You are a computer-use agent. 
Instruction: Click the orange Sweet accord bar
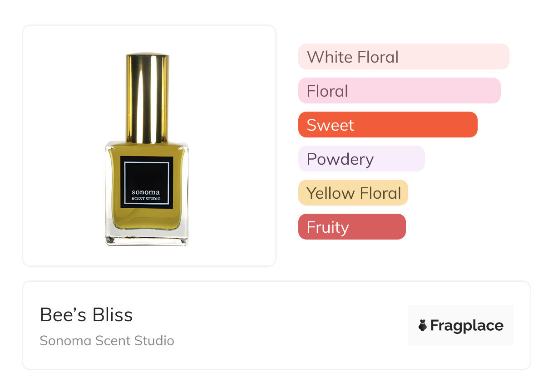(387, 125)
